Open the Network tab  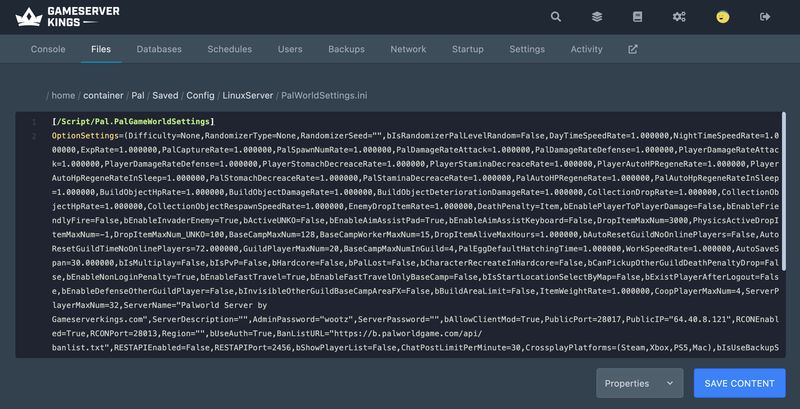tap(408, 49)
